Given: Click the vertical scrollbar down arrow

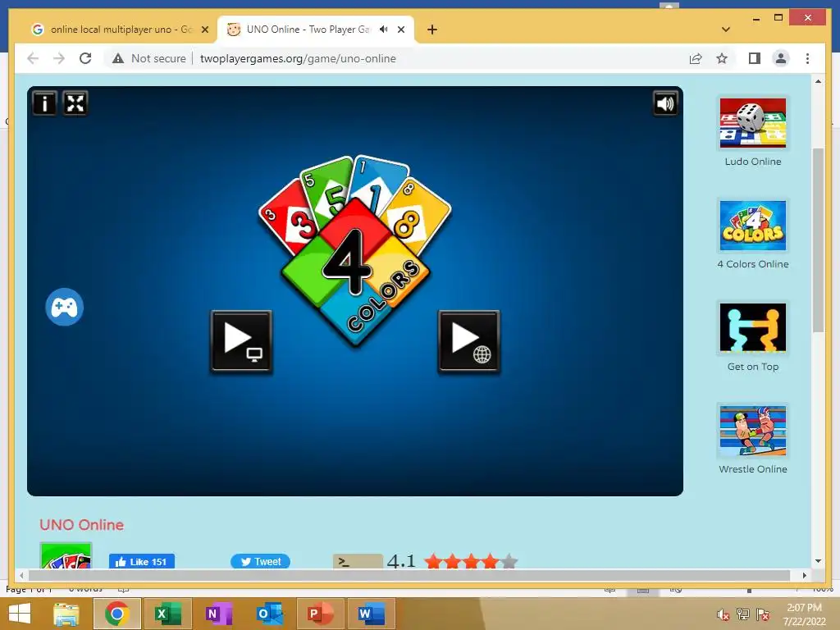Looking at the screenshot, I should coord(818,561).
